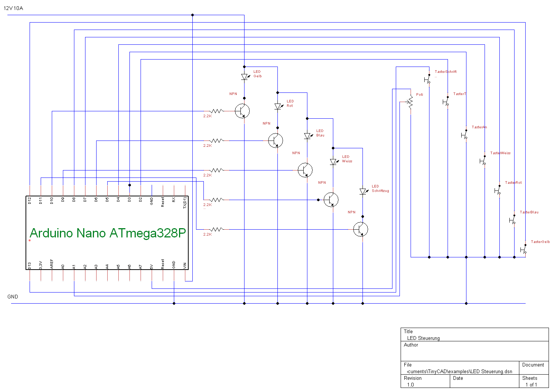Click the A0 pin label

click(63, 266)
